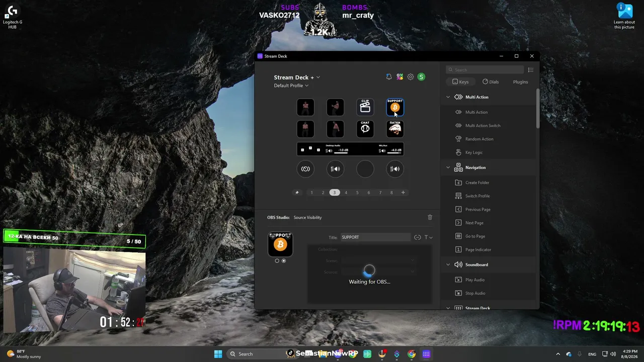Switch to the Dials tab
The width and height of the screenshot is (644, 362).
491,82
